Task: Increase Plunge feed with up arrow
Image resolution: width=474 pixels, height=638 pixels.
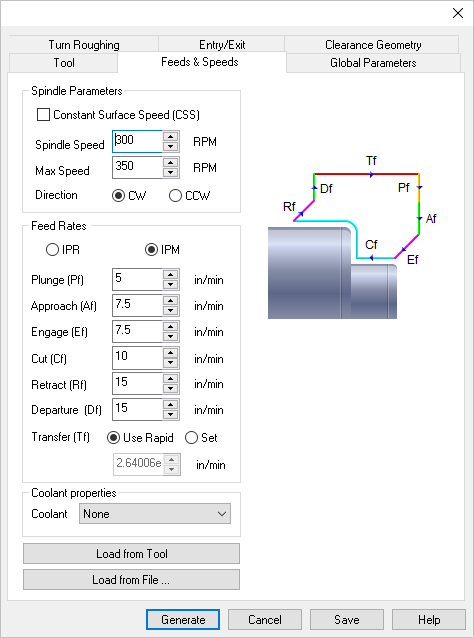Action: coord(170,275)
